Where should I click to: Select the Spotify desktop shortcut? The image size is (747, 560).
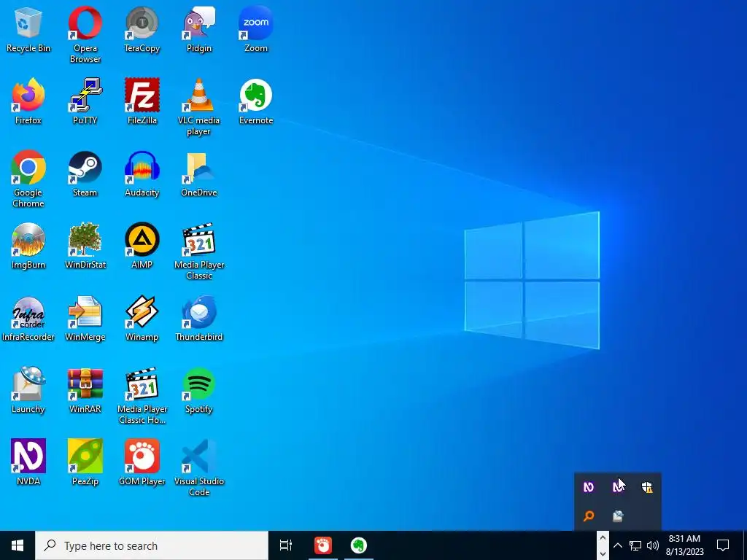[198, 391]
